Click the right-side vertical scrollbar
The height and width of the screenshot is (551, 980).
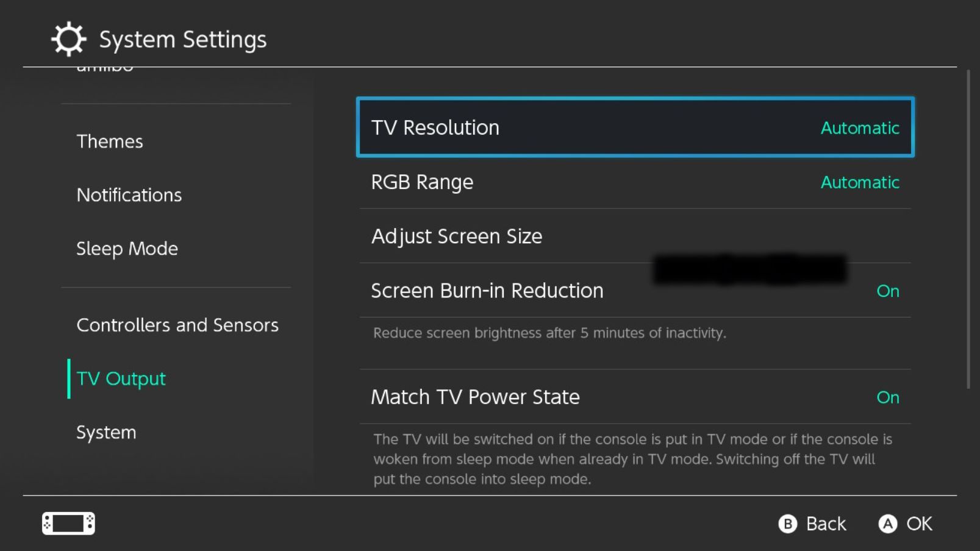coord(968,229)
